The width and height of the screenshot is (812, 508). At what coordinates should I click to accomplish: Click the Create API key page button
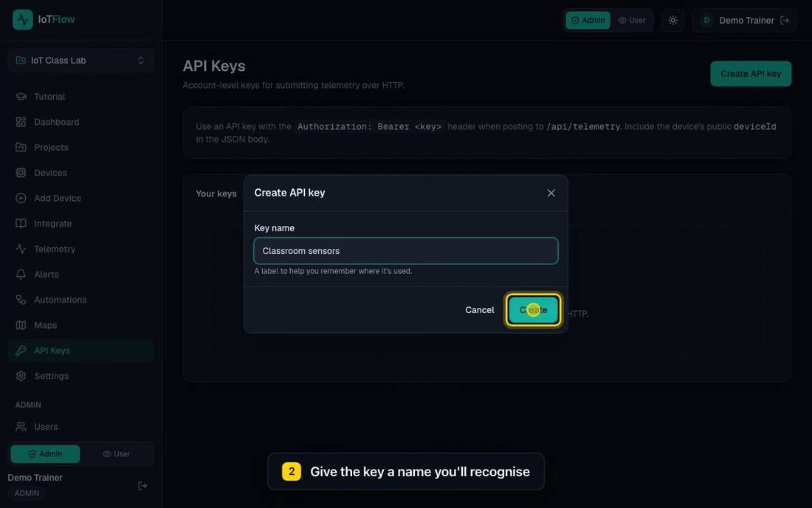[x=751, y=74]
